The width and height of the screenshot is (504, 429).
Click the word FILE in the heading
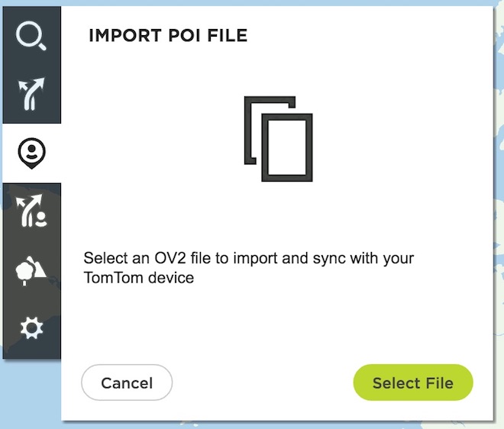(x=228, y=35)
